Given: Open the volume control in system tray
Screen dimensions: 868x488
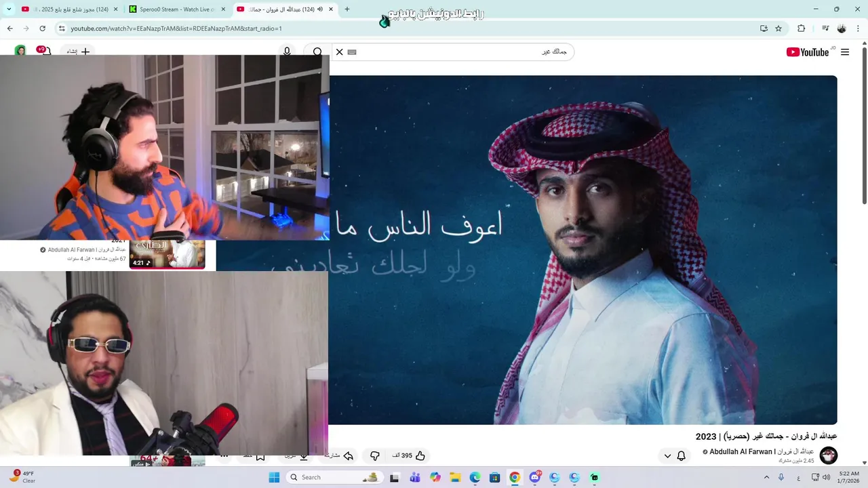Looking at the screenshot, I should [x=826, y=477].
